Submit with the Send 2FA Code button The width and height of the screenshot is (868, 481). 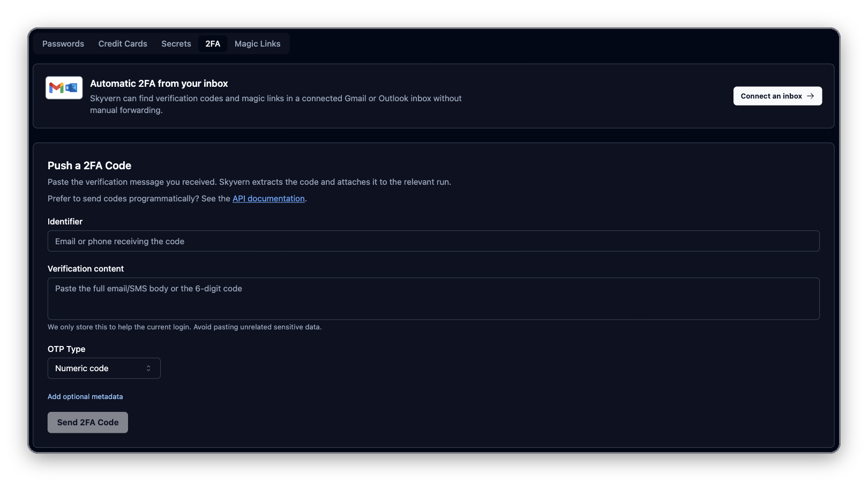pos(88,423)
